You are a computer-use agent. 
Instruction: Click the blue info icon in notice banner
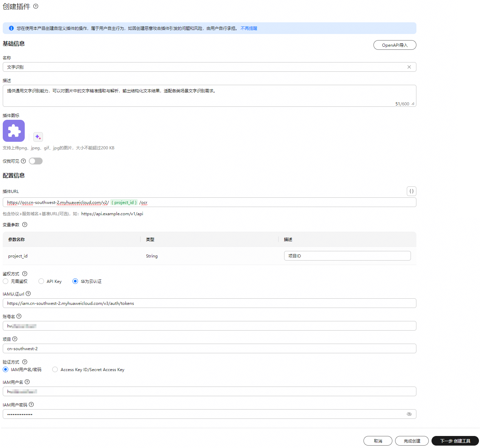[x=11, y=28]
